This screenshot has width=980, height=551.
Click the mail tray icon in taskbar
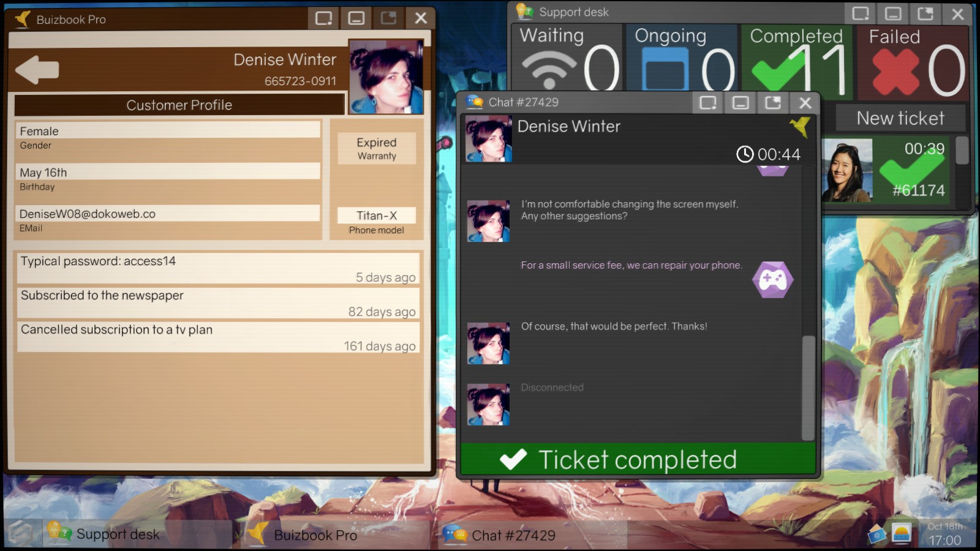pyautogui.click(x=877, y=534)
